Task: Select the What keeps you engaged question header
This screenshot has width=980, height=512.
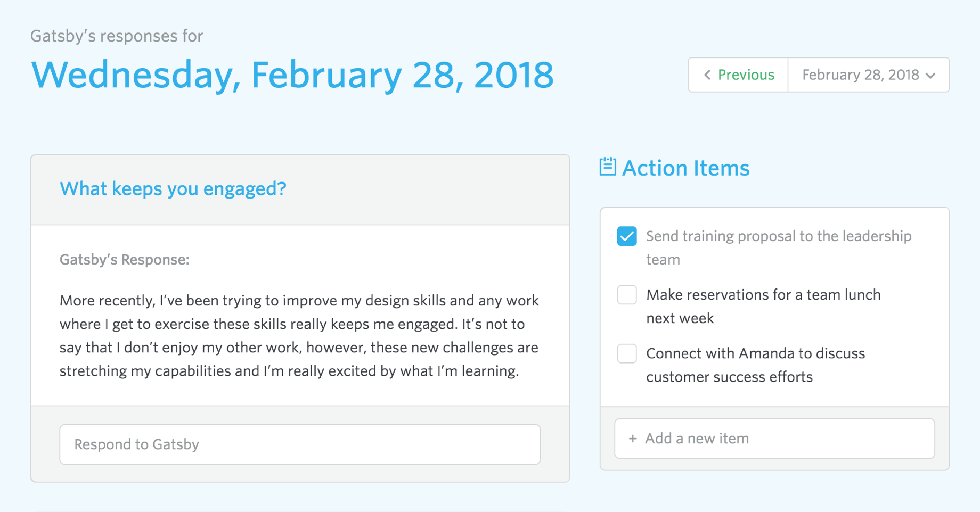Action: [173, 188]
